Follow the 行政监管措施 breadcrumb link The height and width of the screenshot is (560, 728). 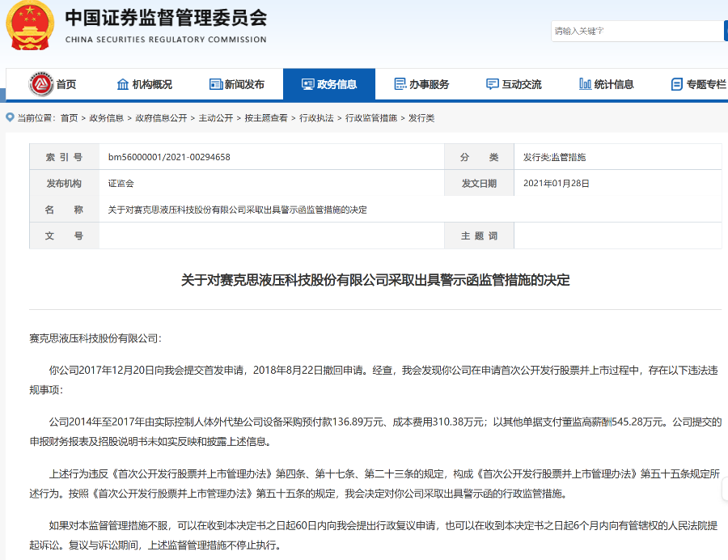pos(370,117)
